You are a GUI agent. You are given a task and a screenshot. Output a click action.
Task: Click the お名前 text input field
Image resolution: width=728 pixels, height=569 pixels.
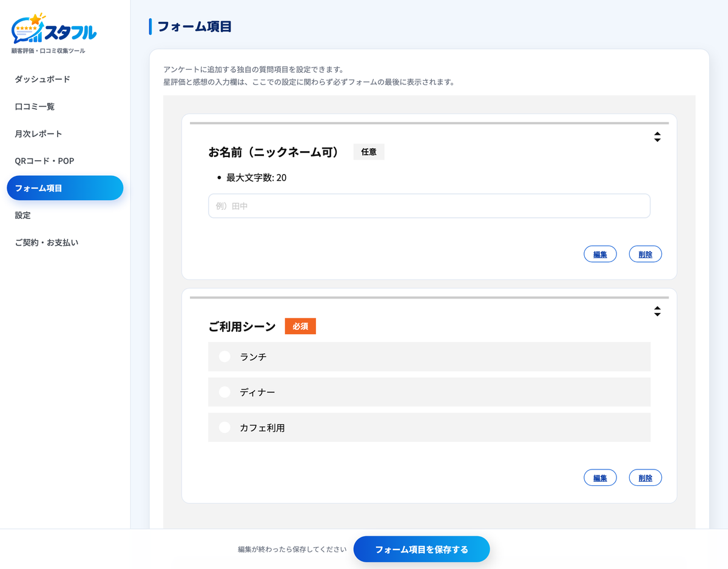429,206
